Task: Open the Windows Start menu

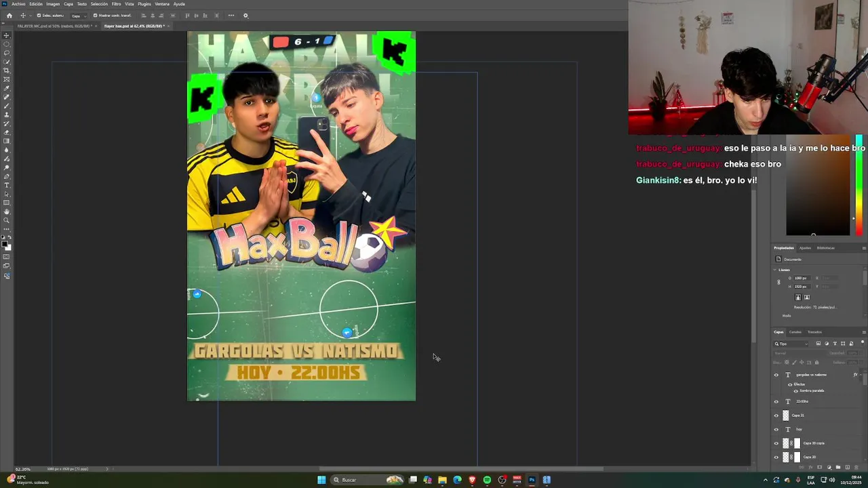Action: pos(321,480)
